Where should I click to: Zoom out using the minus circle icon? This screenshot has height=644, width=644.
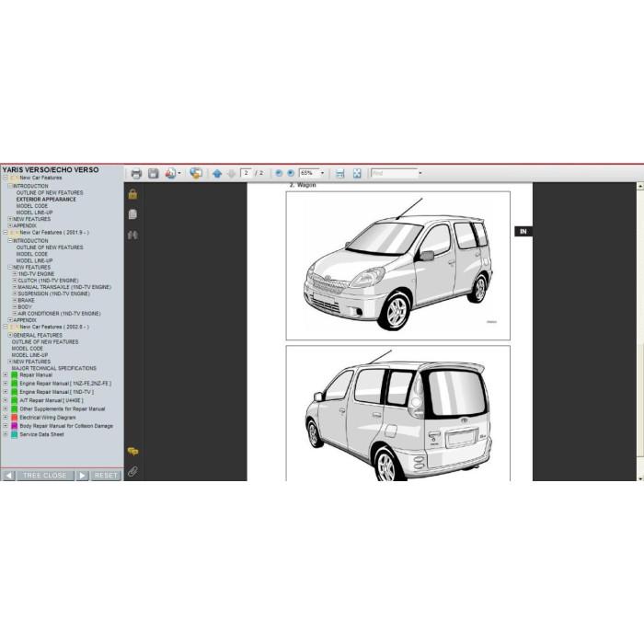[x=279, y=173]
